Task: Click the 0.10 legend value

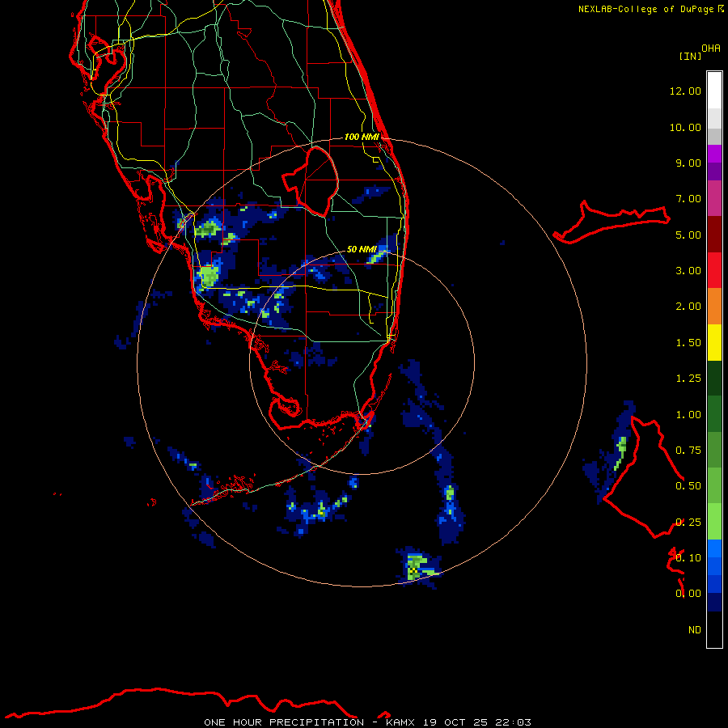Action: pyautogui.click(x=688, y=558)
